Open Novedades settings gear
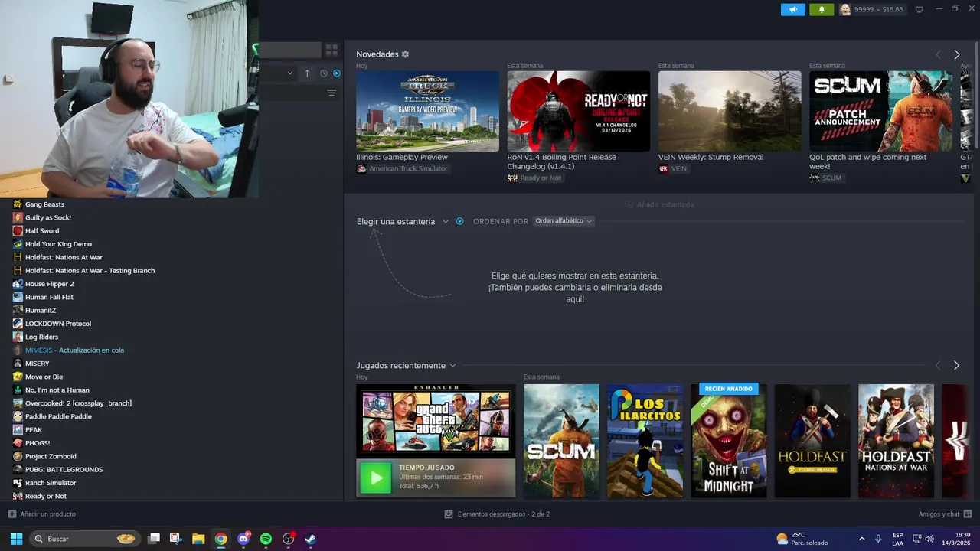This screenshot has height=551, width=980. (x=405, y=54)
